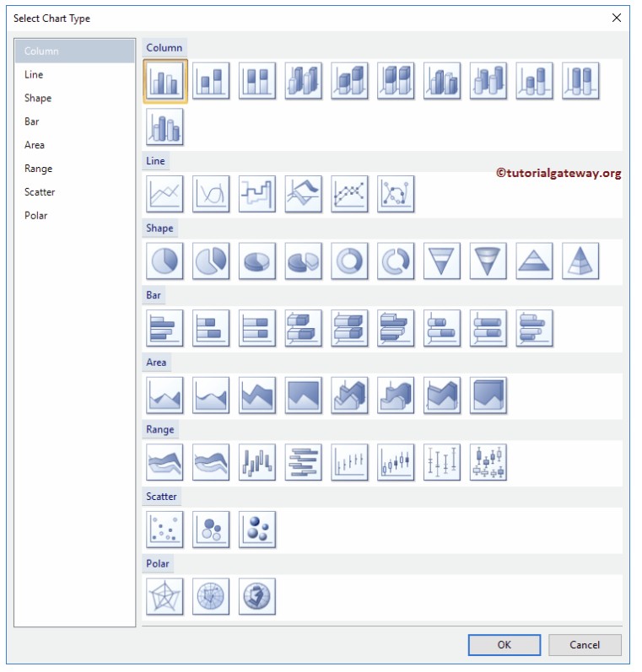Viewport: 642px width, 672px height.
Task: Select the Pie chart icon
Action: [165, 261]
